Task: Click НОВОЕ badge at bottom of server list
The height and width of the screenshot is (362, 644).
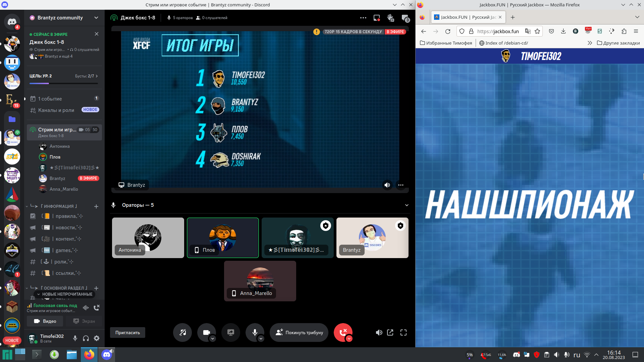Action: [12, 340]
